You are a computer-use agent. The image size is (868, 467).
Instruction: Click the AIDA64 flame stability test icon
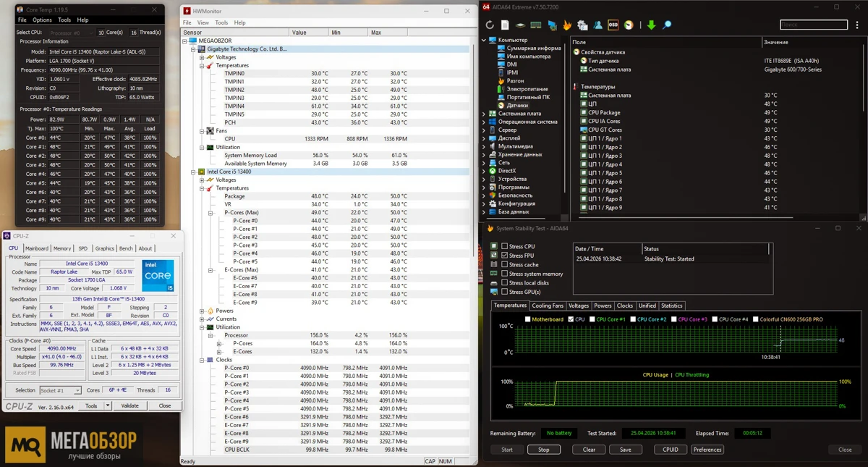point(567,25)
